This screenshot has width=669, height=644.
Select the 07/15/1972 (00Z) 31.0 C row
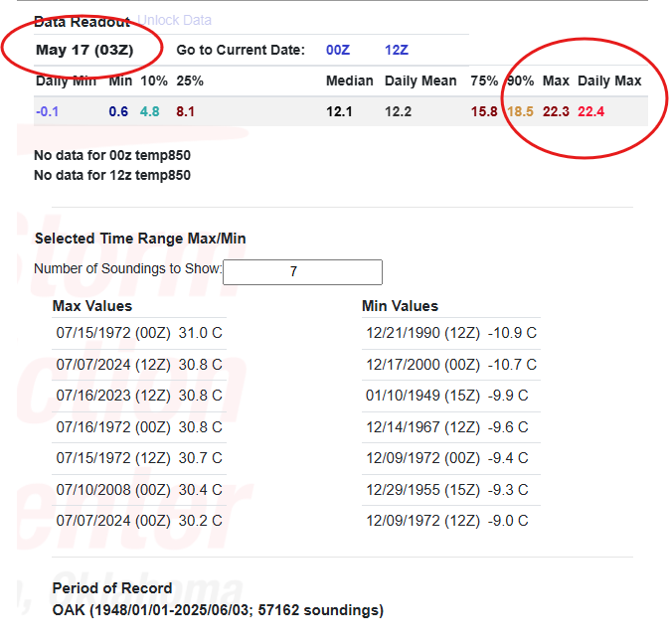[x=139, y=333]
